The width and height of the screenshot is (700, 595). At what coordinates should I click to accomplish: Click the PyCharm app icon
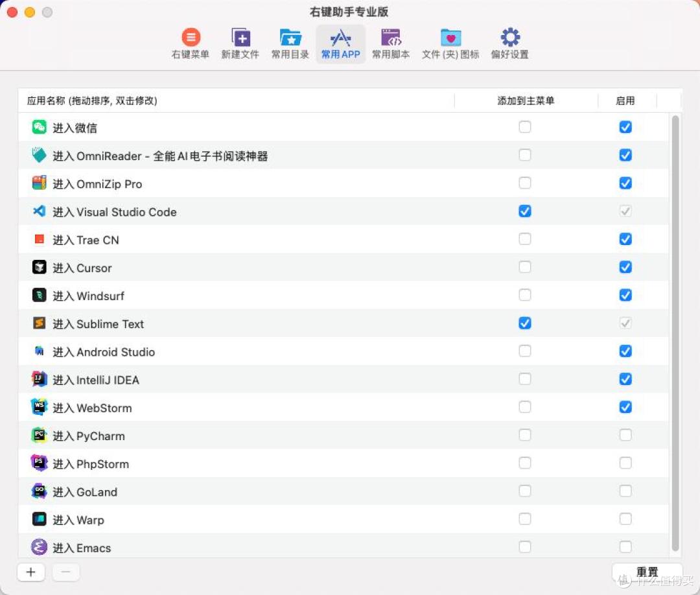(40, 435)
